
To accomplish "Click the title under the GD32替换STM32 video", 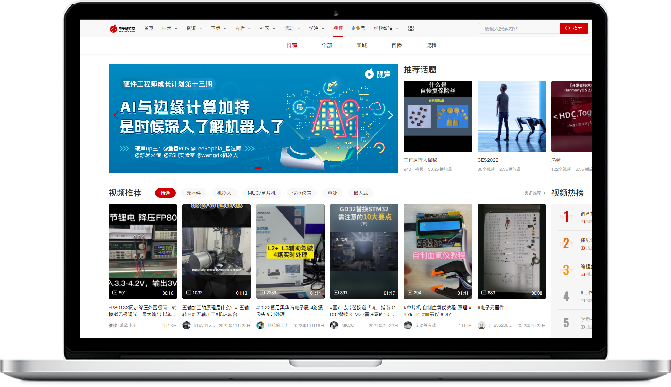I will [x=363, y=311].
